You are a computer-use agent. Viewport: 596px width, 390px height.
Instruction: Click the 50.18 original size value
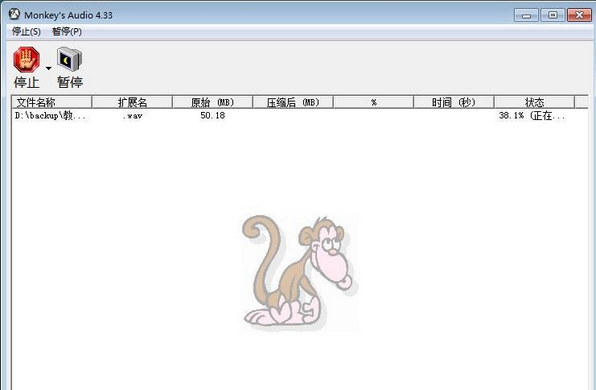click(213, 116)
